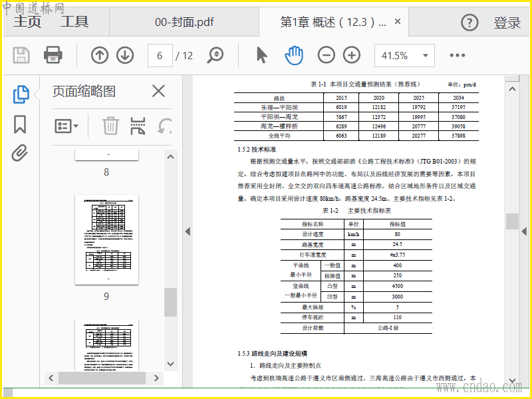Click thumbnail panel horizontal scrollbar thumb
Image resolution: width=532 pixels, height=399 pixels.
(102, 378)
